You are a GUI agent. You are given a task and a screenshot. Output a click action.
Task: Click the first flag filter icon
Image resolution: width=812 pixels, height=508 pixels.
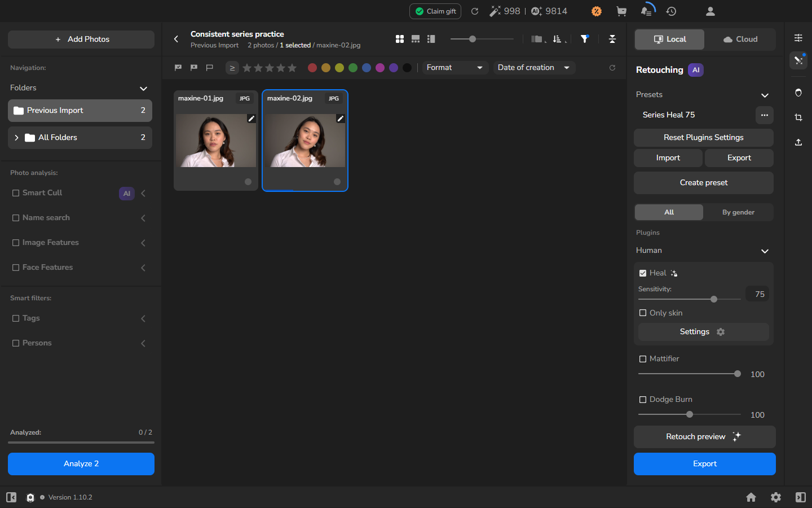click(178, 68)
